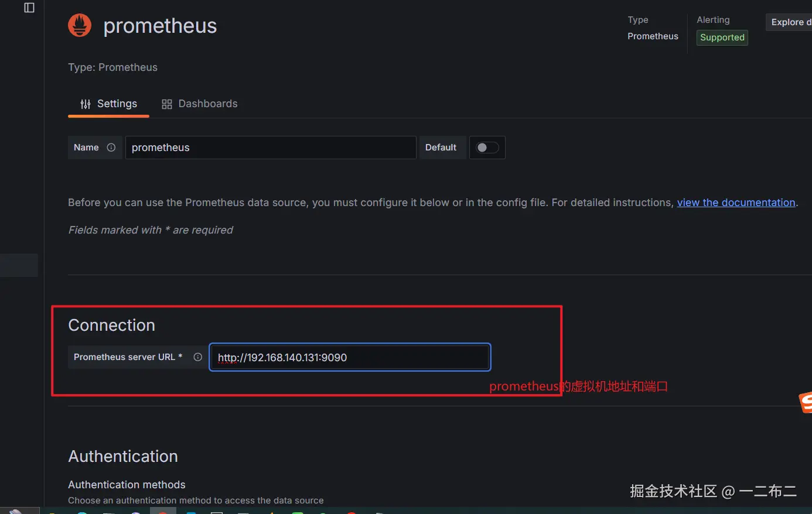Click the Authentication methods label
Image resolution: width=812 pixels, height=514 pixels.
click(127, 485)
